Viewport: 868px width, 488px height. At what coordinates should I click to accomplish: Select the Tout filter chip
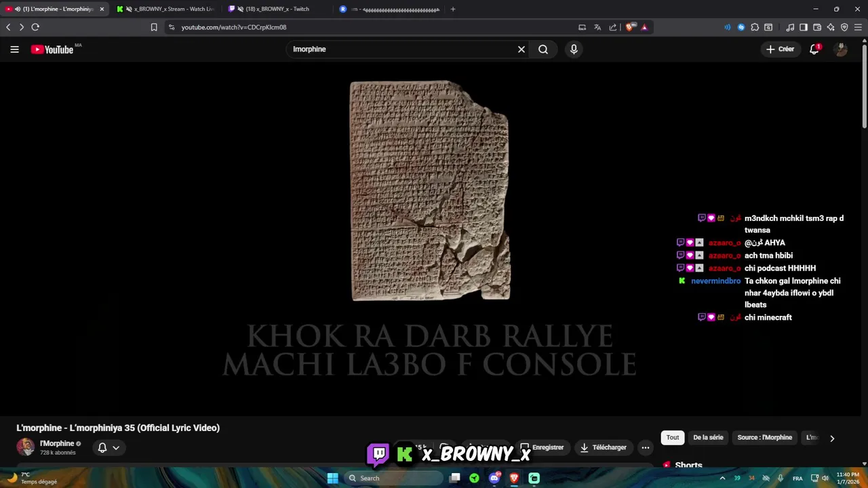coord(672,437)
